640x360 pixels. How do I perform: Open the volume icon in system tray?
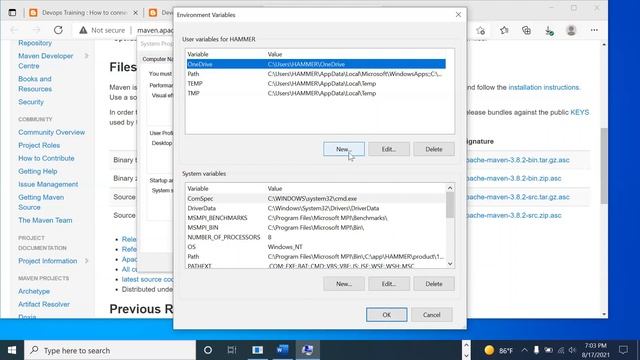pyautogui.click(x=572, y=350)
